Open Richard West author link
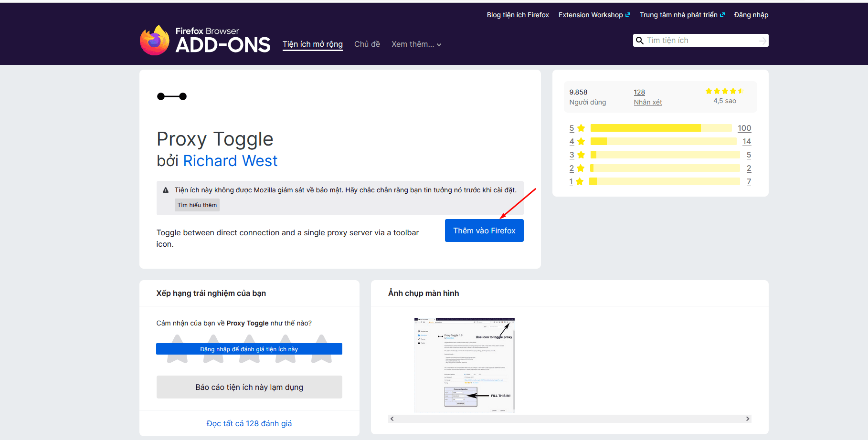This screenshot has width=868, height=440. 230,161
